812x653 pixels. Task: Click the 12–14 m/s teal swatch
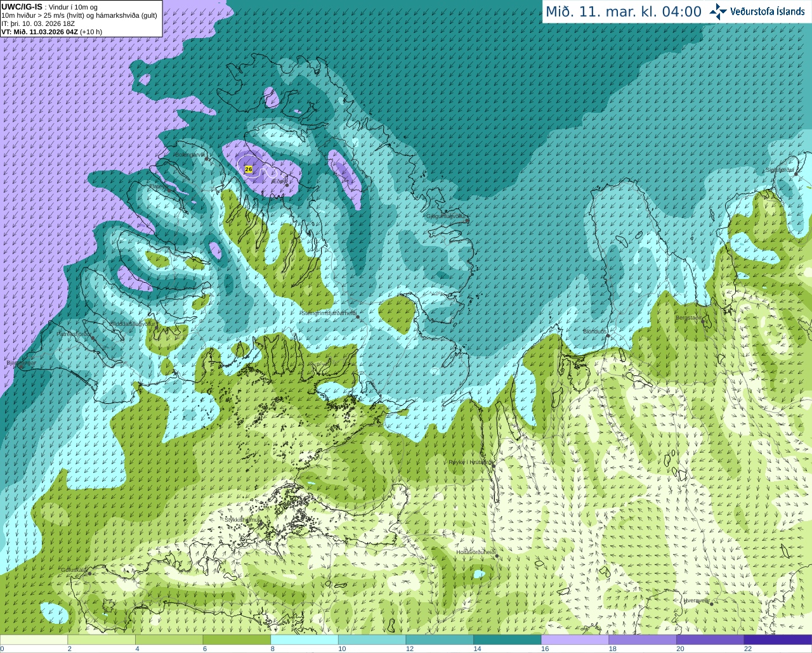click(x=440, y=640)
